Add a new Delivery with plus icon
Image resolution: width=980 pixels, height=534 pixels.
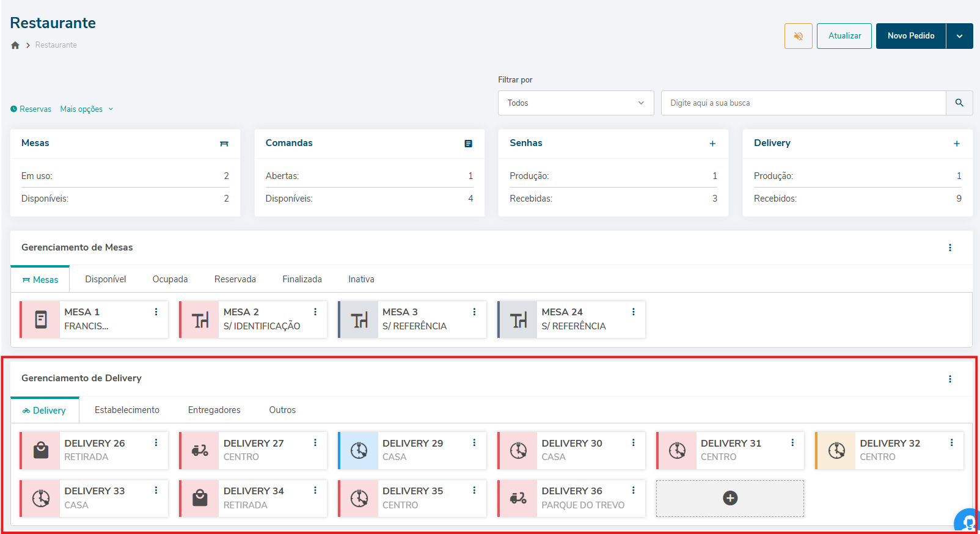[x=956, y=144]
